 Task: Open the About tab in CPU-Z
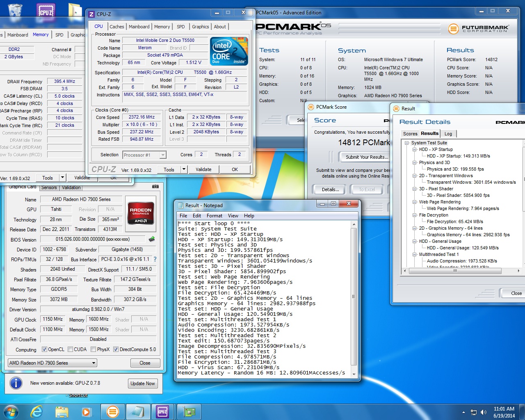(x=220, y=27)
